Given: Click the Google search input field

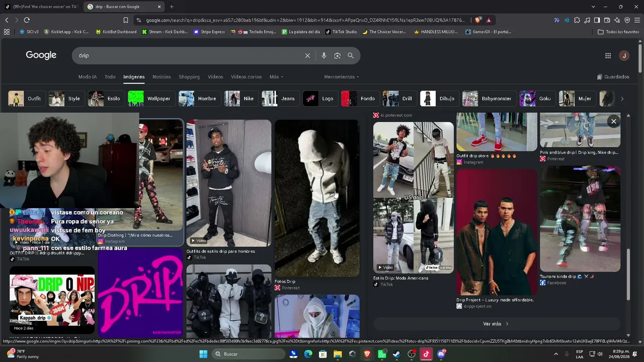Looking at the screenshot, I should [189, 55].
